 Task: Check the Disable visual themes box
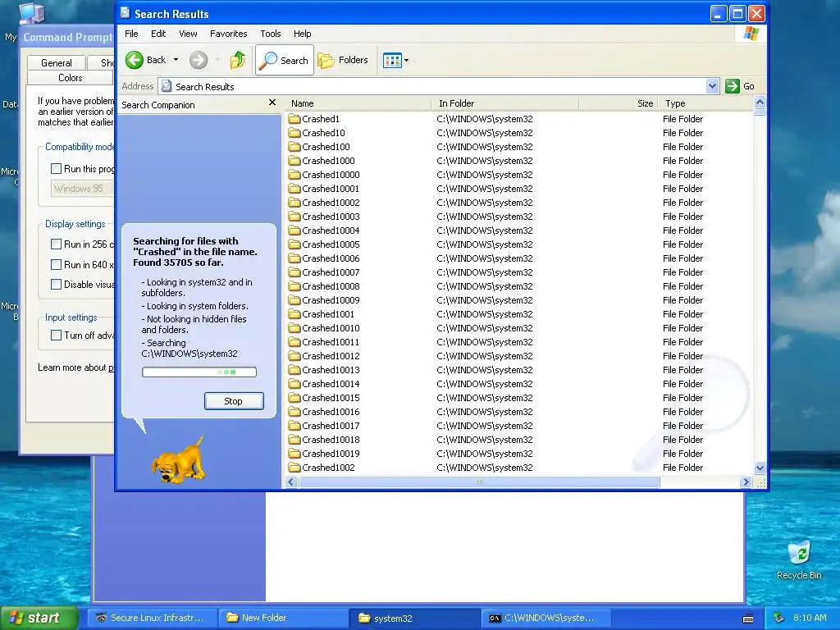coord(56,285)
